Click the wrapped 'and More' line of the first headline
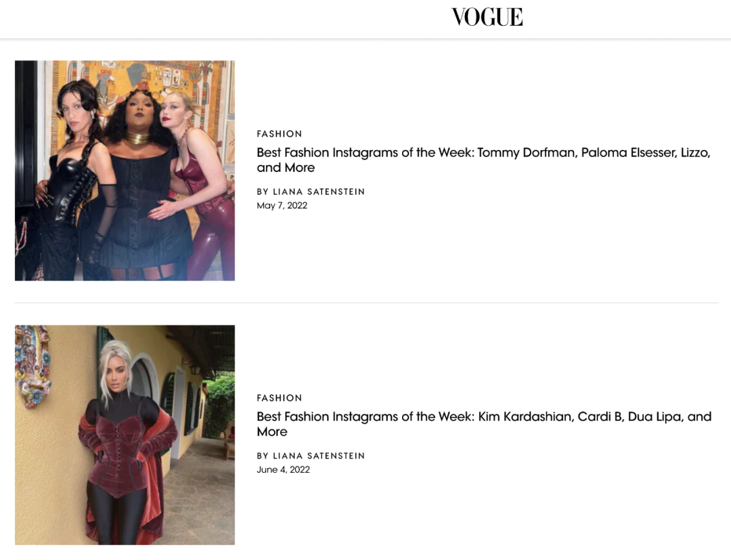 (286, 168)
